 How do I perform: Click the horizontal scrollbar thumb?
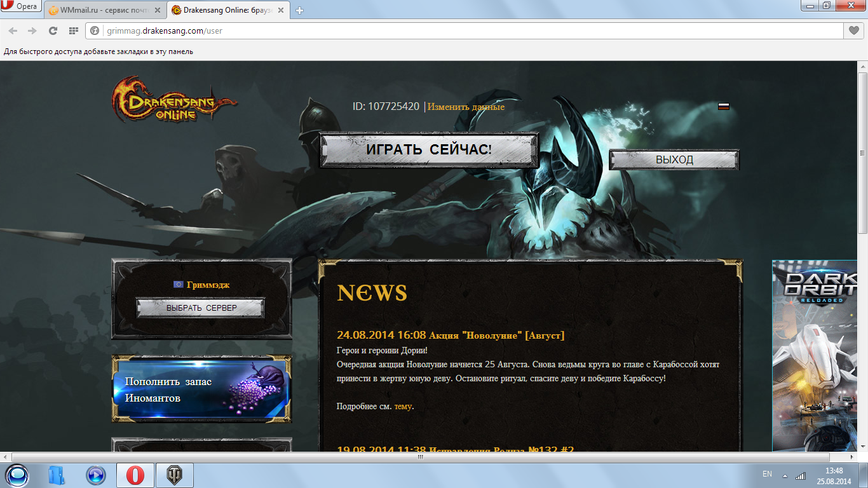coord(420,457)
